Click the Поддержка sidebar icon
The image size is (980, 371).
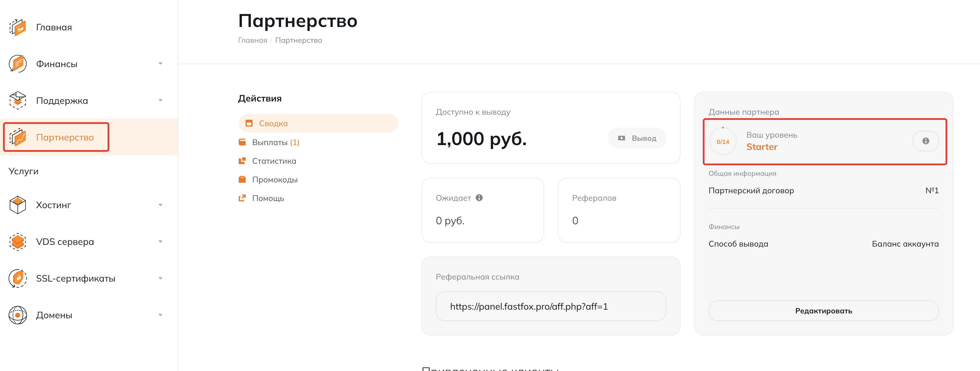[17, 100]
